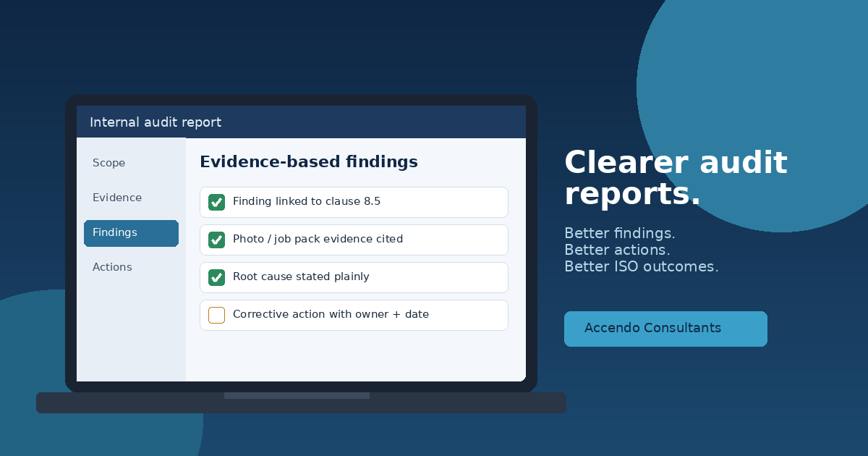
Task: Open the Evidence section in sidebar
Action: pyautogui.click(x=117, y=198)
